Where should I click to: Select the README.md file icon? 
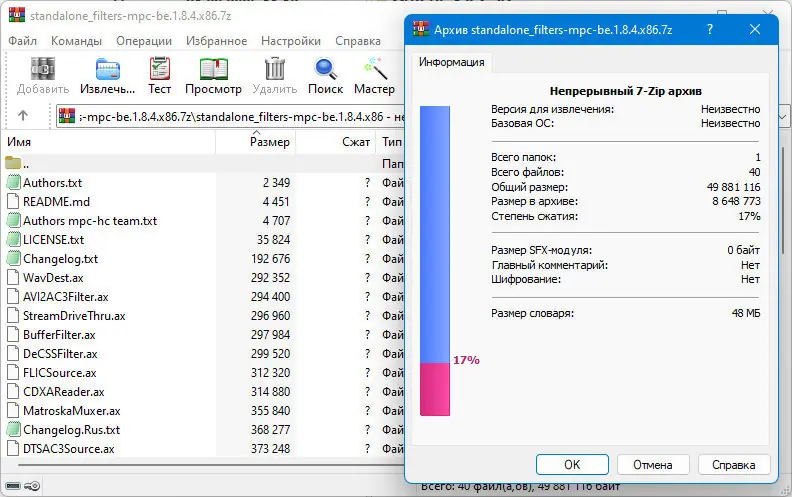pyautogui.click(x=14, y=202)
